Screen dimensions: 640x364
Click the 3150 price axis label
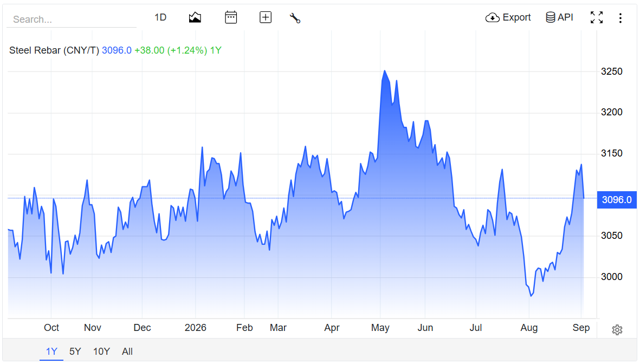(611, 153)
